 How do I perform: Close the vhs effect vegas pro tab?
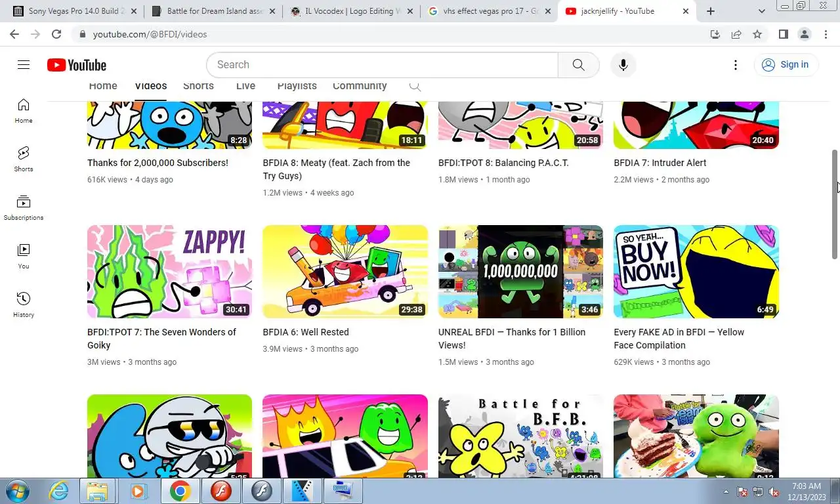coord(548,11)
